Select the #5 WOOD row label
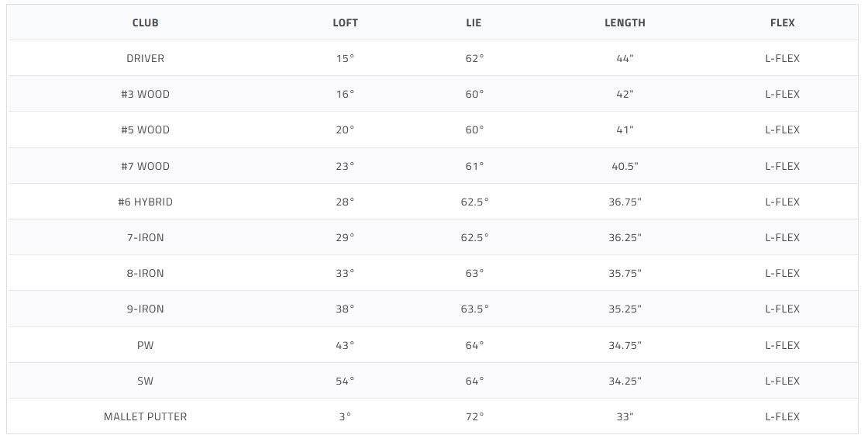The image size is (868, 442). pyautogui.click(x=145, y=129)
